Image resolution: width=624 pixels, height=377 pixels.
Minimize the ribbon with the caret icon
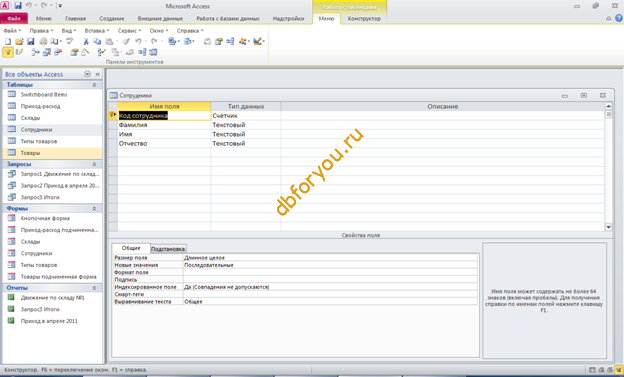click(608, 18)
